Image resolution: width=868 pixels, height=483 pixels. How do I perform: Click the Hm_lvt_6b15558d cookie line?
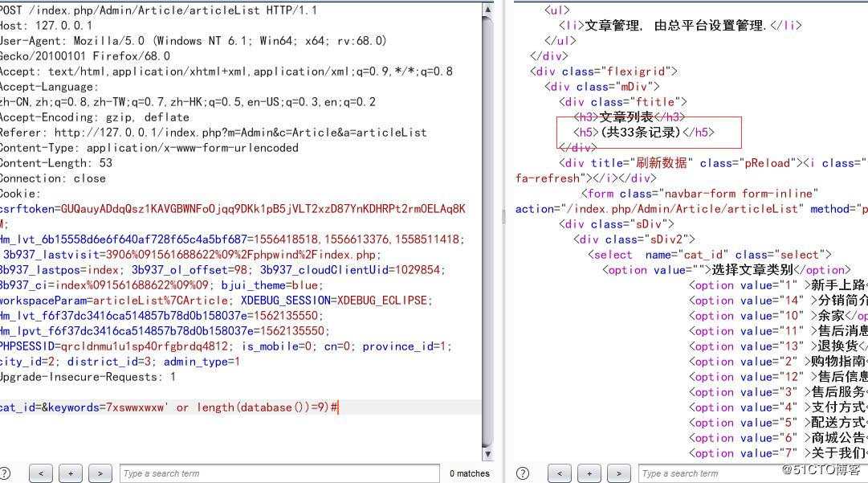point(232,239)
